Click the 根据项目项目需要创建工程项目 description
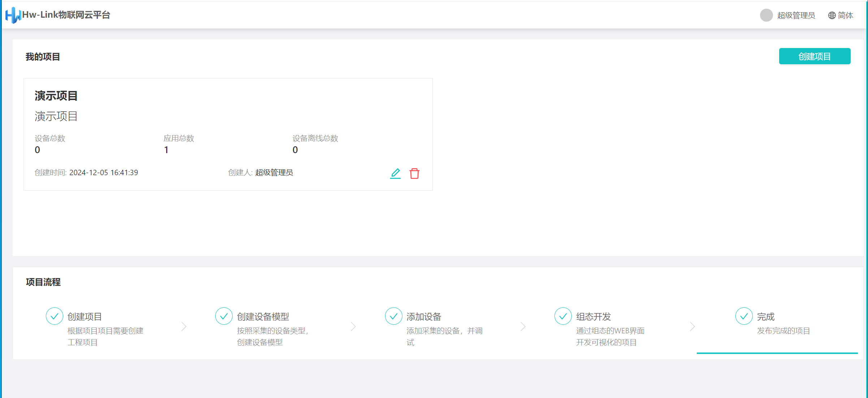868x398 pixels. (x=105, y=337)
